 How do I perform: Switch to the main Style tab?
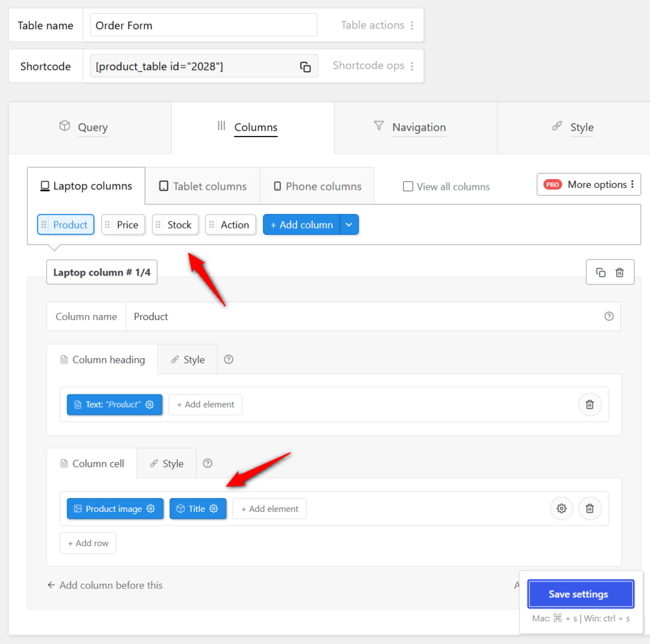pyautogui.click(x=574, y=128)
